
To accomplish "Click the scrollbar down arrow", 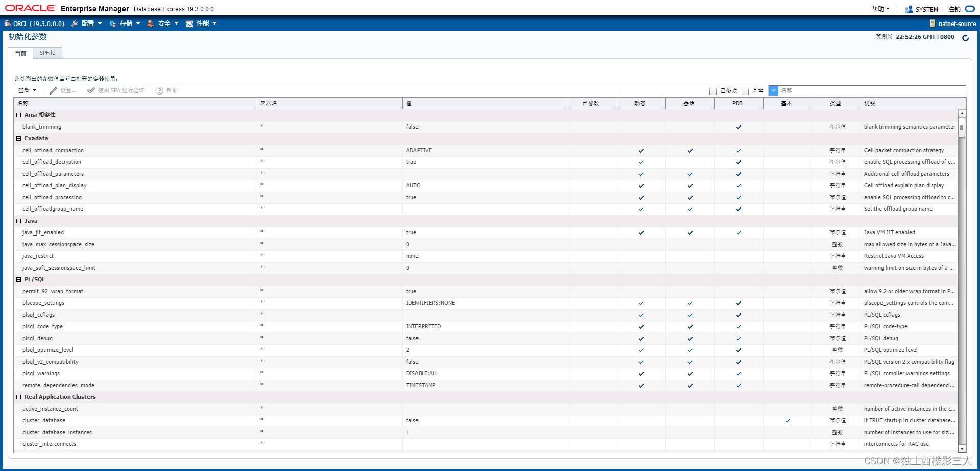I will click(962, 449).
